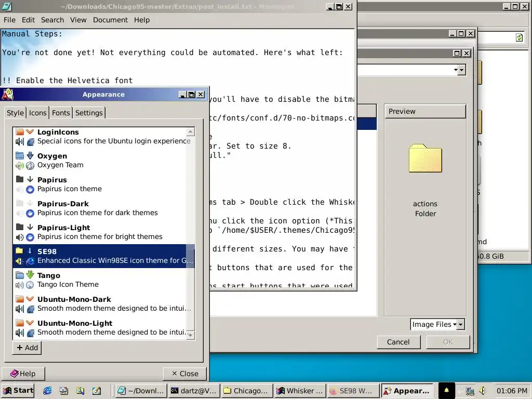Screen dimensions: 532x399
Task: Pick the Papirus icon theme
Action: pos(103,184)
